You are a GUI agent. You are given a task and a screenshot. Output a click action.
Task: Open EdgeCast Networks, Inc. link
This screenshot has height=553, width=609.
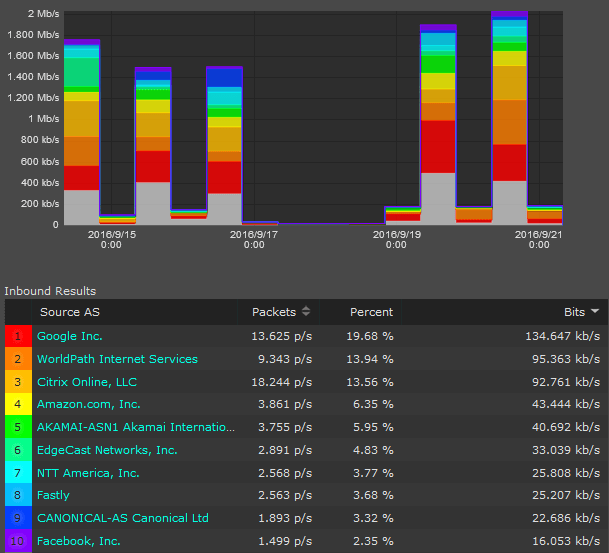[x=107, y=450]
